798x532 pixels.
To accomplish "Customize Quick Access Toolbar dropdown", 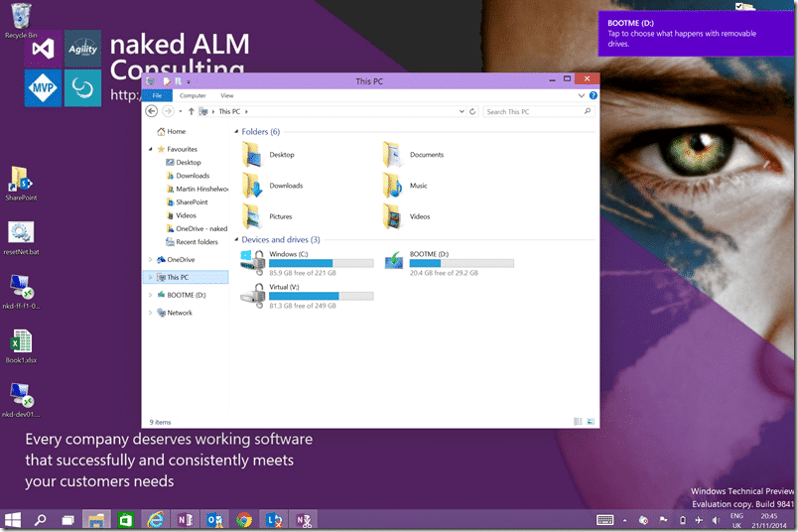I will coord(189,82).
